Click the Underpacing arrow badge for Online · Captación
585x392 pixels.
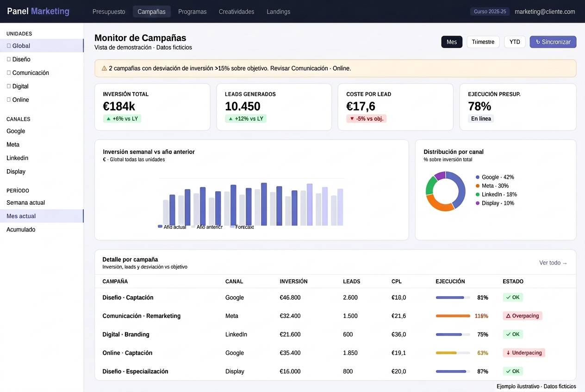click(x=524, y=353)
